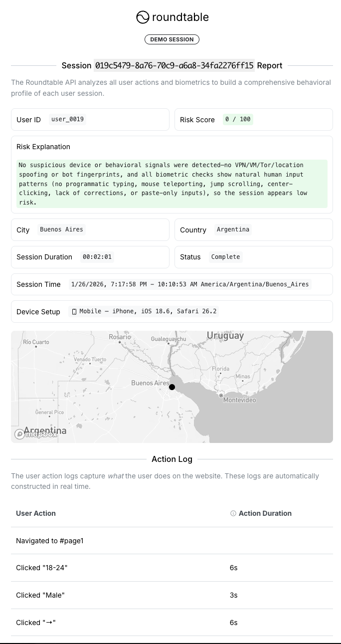
Task: Select the session ID code text
Action: click(174, 65)
